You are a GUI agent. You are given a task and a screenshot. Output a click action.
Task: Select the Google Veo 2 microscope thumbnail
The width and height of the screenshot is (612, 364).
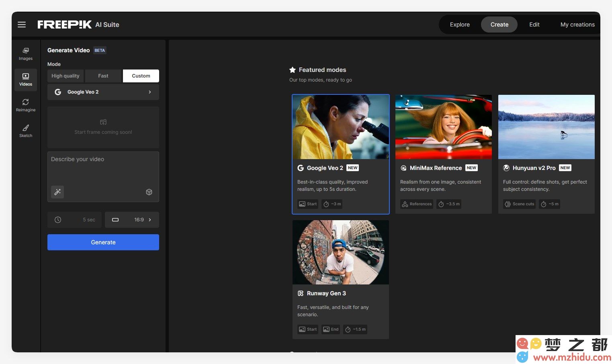pyautogui.click(x=341, y=127)
